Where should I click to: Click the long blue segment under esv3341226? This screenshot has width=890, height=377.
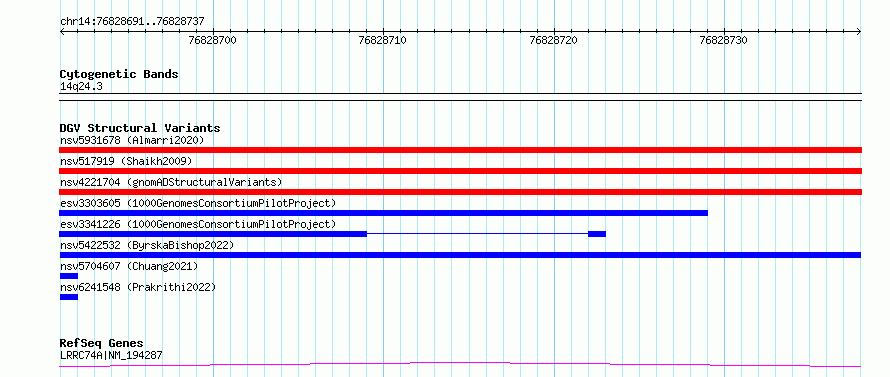point(213,234)
